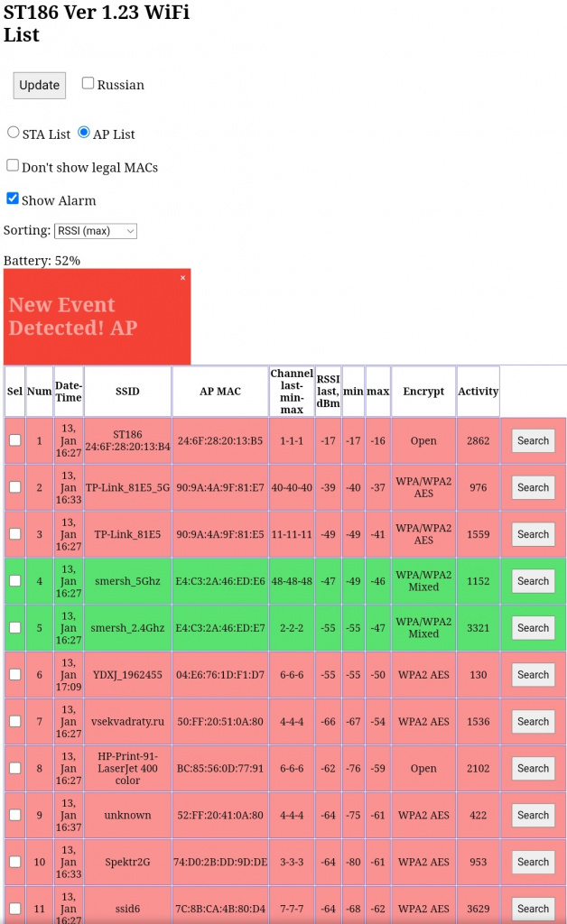Search for the ST186 access point
The height and width of the screenshot is (924, 567).
point(533,441)
